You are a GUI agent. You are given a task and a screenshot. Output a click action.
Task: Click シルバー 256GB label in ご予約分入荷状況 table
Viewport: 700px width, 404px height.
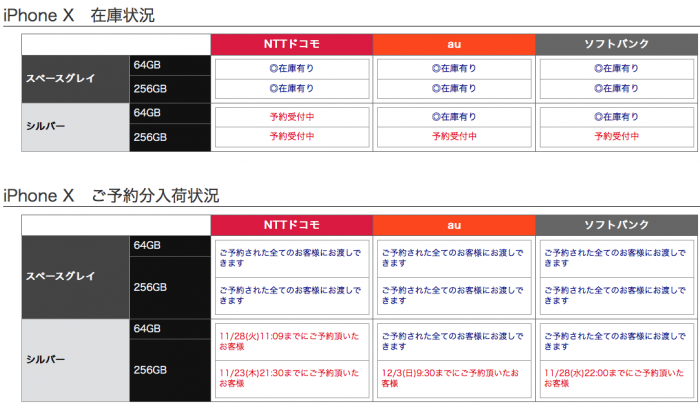pos(170,371)
